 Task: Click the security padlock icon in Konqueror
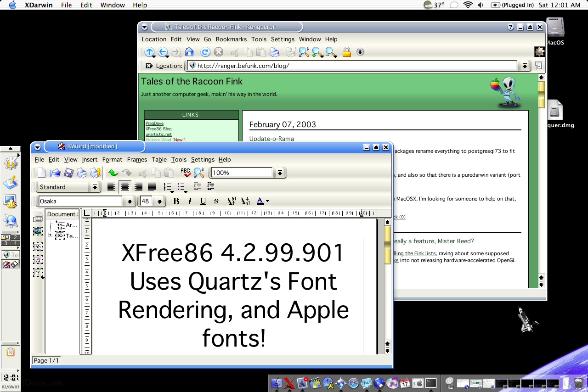347,52
